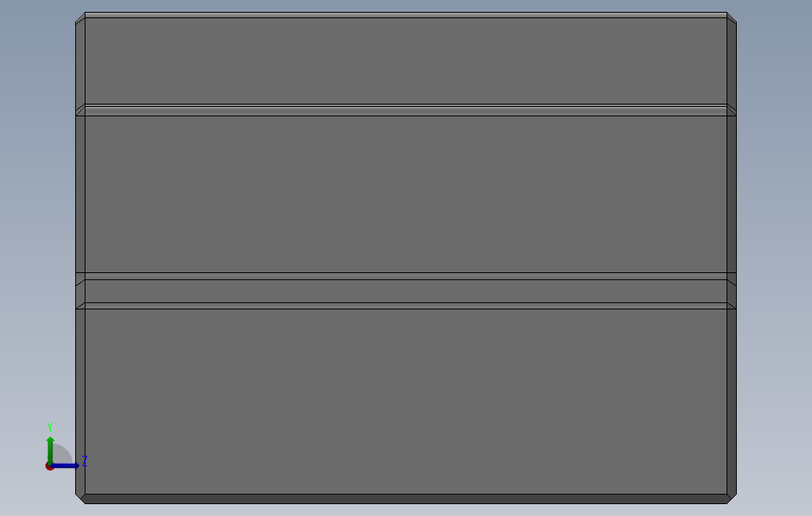Click the bottom-right corner chamfer of the model

click(731, 498)
